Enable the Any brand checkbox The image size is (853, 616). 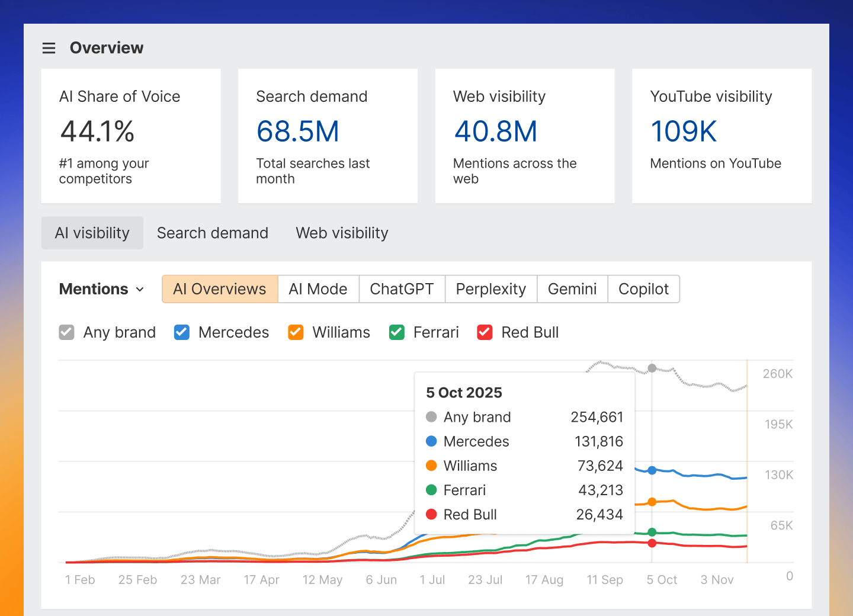(x=66, y=332)
